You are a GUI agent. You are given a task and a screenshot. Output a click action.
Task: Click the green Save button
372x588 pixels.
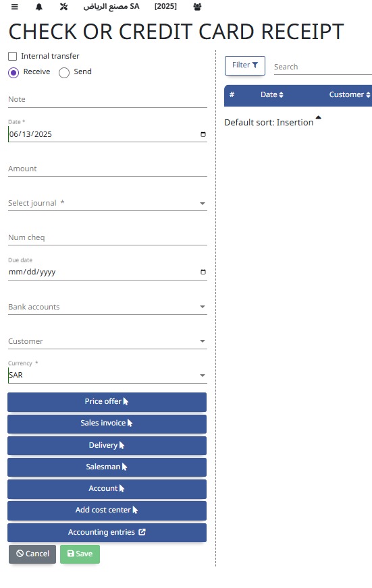(80, 554)
